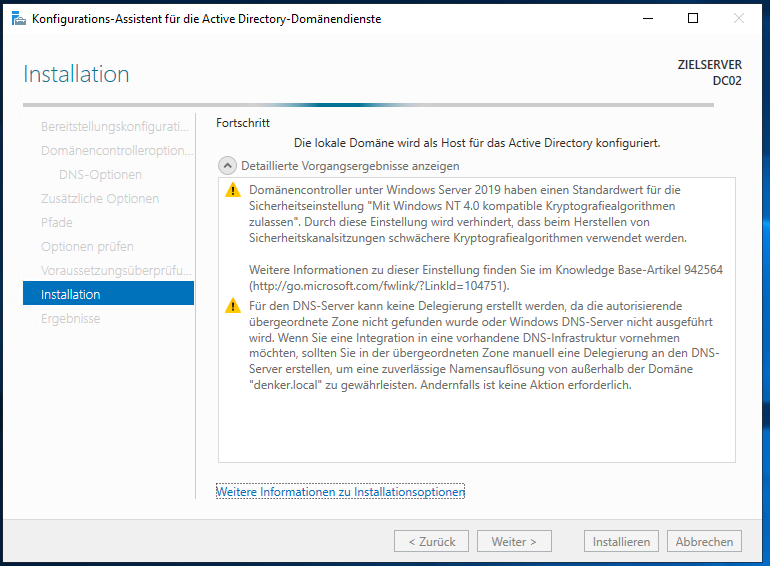770x566 pixels.
Task: Click the first yellow warning icon
Action: pyautogui.click(x=233, y=190)
